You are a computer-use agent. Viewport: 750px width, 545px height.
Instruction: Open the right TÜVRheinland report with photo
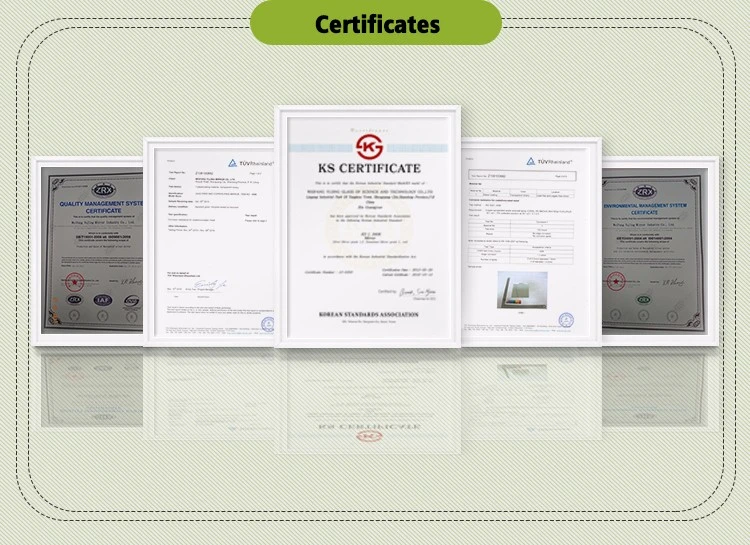(x=530, y=242)
